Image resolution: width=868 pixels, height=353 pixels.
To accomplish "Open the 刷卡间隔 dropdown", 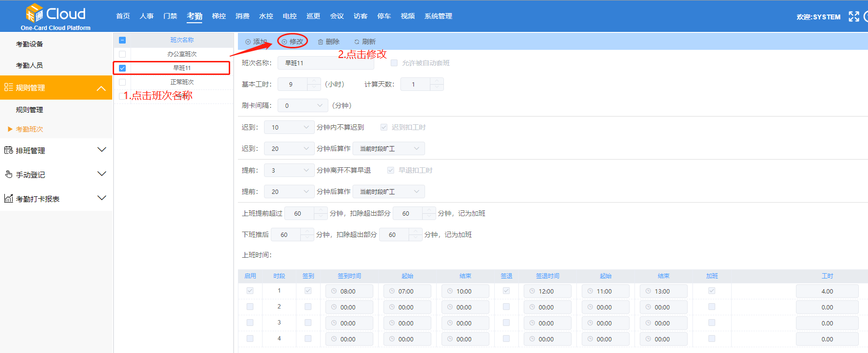I will 303,105.
